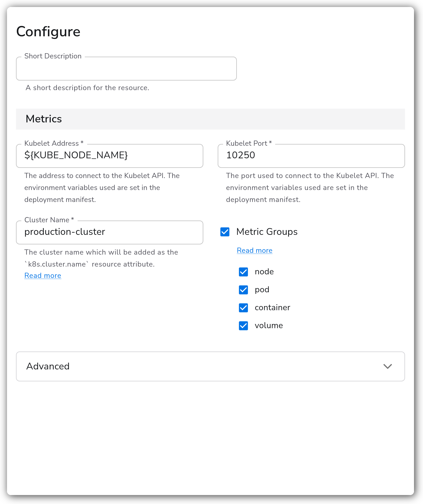Click the Configure heading

48,31
